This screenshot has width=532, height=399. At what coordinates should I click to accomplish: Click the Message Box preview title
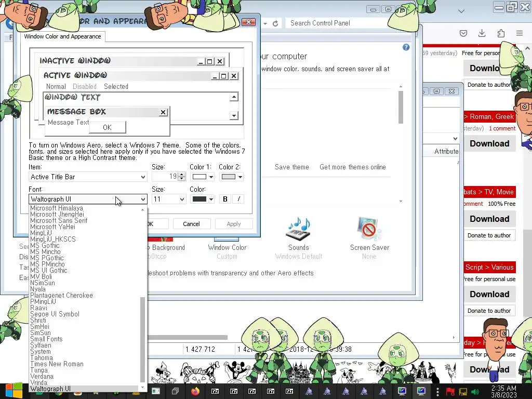77,112
